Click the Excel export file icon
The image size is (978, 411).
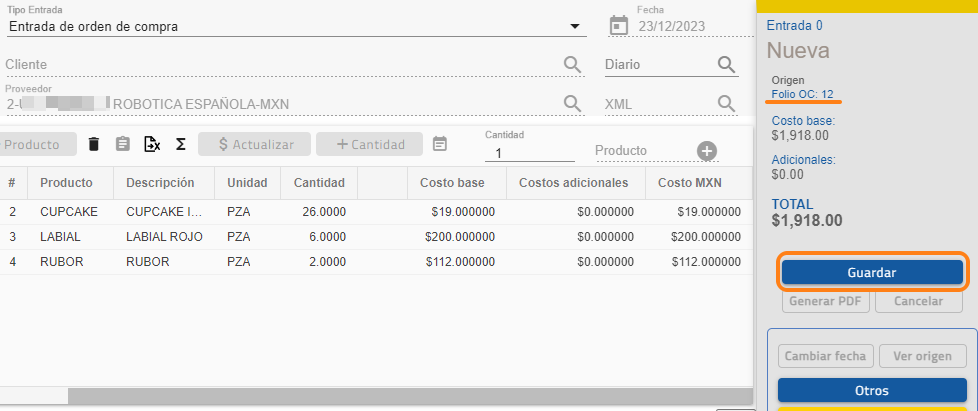152,144
